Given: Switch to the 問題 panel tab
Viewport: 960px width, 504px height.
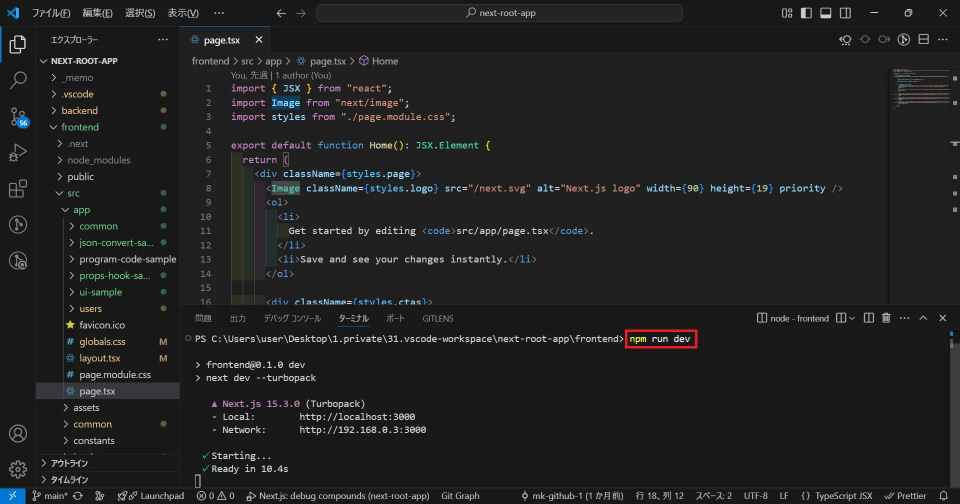Looking at the screenshot, I should 203,318.
